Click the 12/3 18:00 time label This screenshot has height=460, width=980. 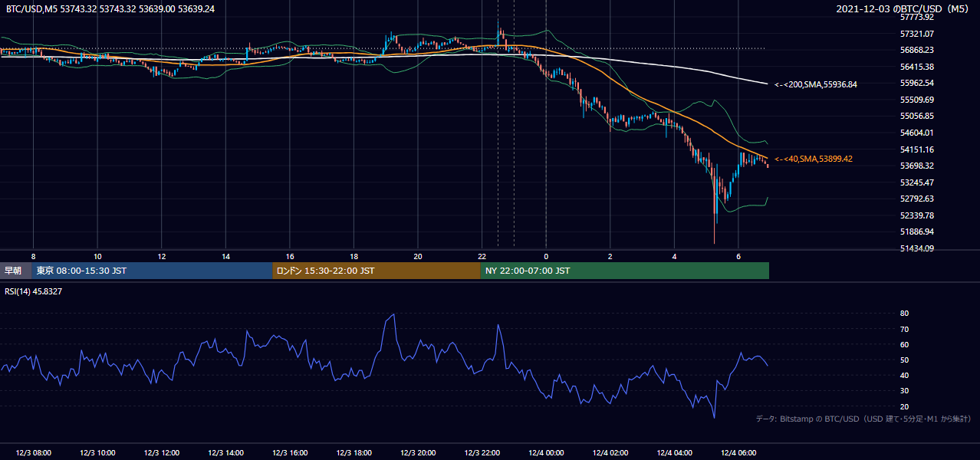[x=354, y=453]
